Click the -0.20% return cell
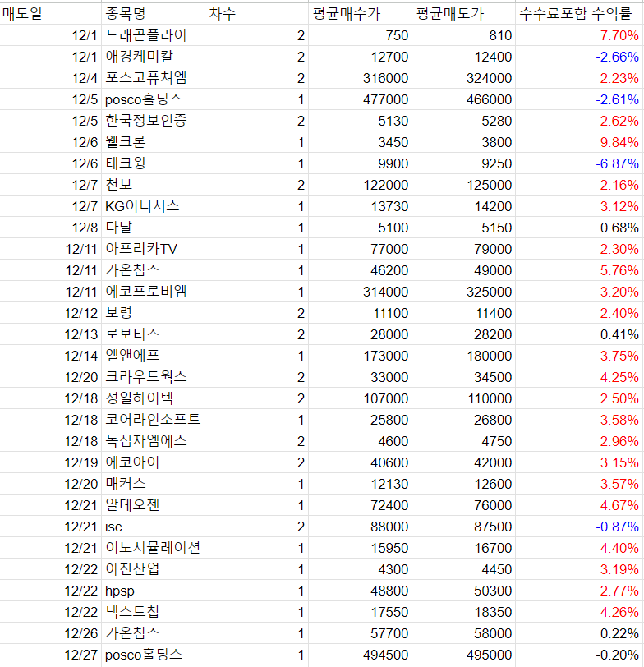This screenshot has width=644, height=667. click(x=579, y=655)
